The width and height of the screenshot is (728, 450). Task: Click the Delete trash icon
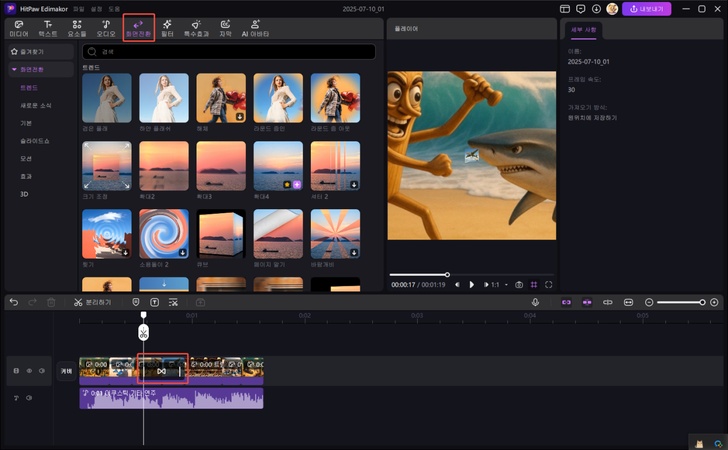click(x=51, y=302)
